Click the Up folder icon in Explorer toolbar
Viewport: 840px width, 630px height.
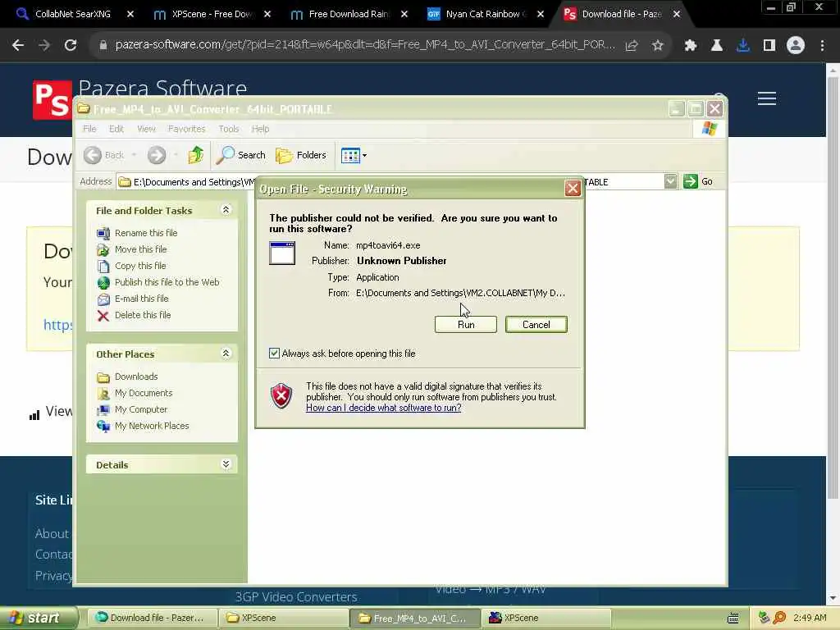[195, 155]
